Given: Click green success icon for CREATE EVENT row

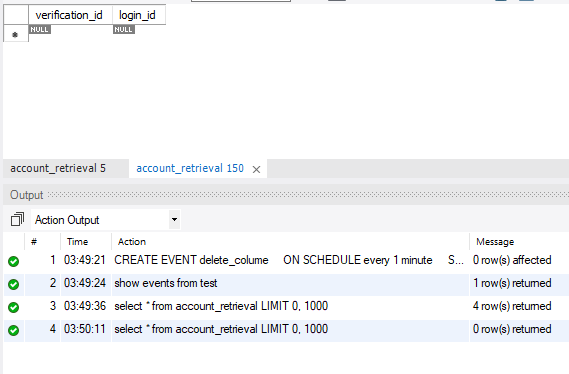Looking at the screenshot, I should click(x=14, y=261).
